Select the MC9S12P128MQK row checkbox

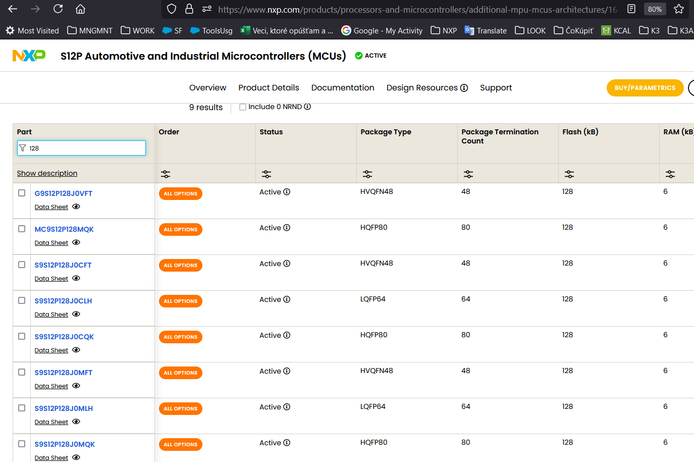[x=22, y=229]
